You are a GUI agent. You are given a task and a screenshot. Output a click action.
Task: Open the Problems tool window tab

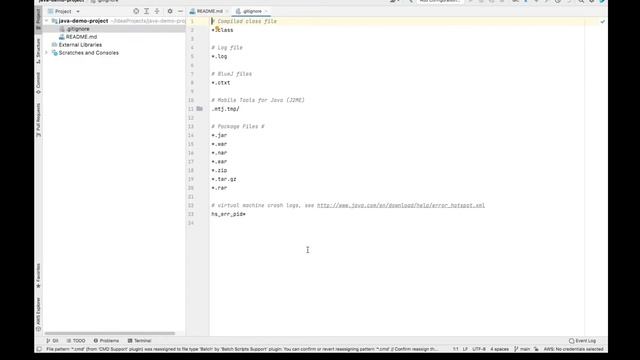point(106,340)
